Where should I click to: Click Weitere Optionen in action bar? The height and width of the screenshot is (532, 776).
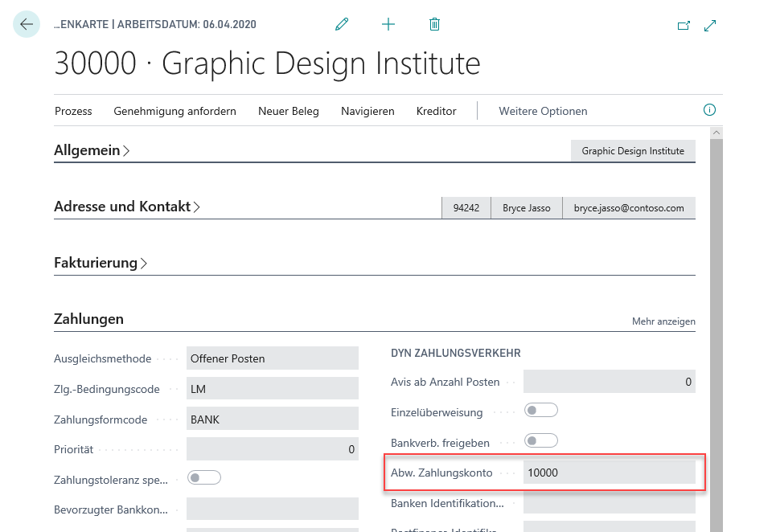(x=543, y=111)
